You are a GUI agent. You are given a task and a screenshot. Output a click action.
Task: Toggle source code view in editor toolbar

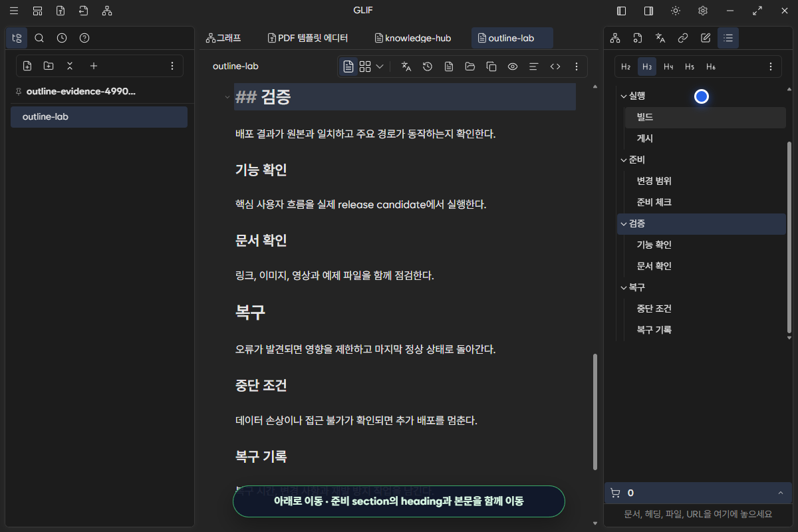click(x=555, y=66)
